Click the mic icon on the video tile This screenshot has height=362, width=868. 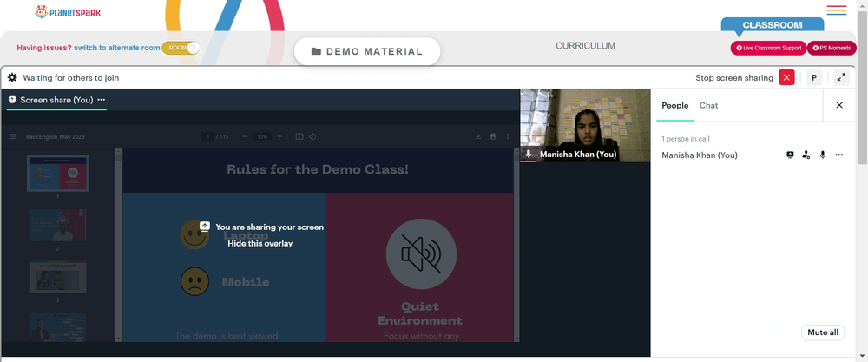click(x=529, y=154)
